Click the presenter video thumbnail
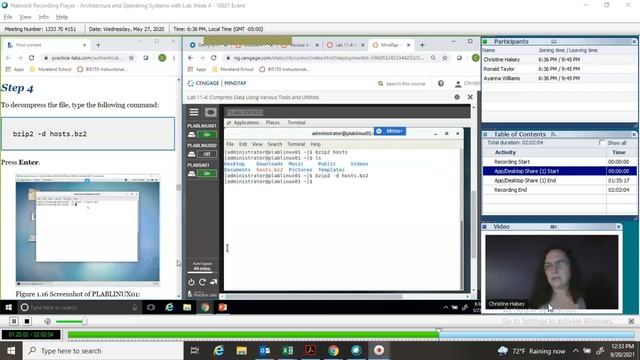640x360 pixels. 552,272
